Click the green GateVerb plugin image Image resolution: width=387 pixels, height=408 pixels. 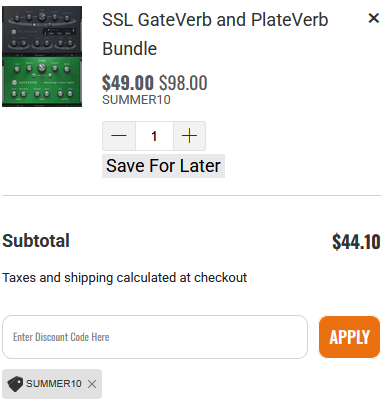point(42,82)
